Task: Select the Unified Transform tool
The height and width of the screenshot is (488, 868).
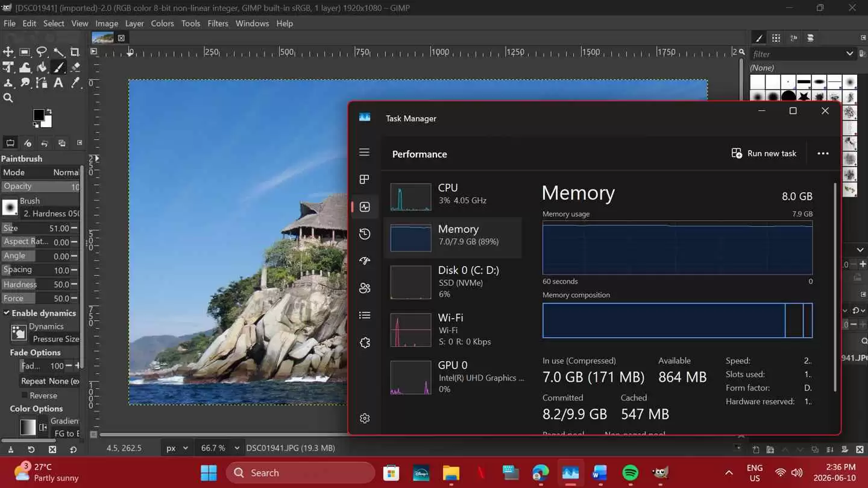Action: (x=8, y=68)
